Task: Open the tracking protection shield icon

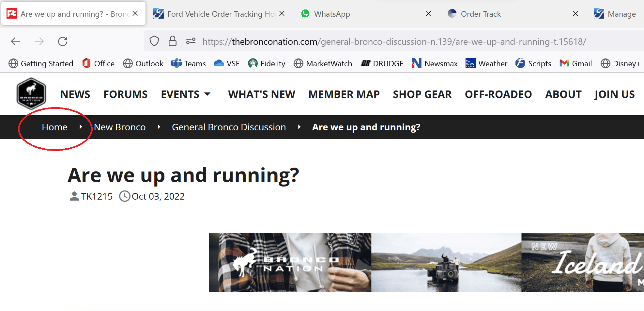Action: point(154,41)
